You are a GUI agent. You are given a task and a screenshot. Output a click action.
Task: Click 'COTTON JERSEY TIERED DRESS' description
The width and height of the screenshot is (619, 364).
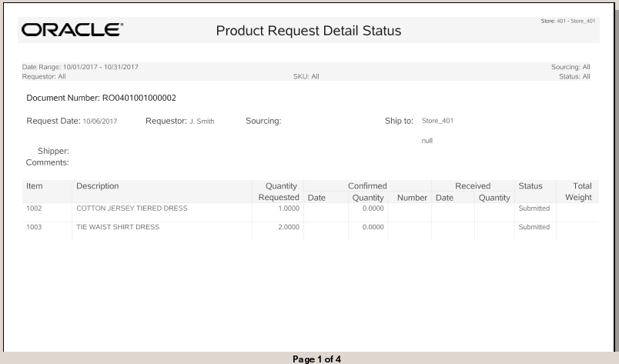tap(132, 208)
